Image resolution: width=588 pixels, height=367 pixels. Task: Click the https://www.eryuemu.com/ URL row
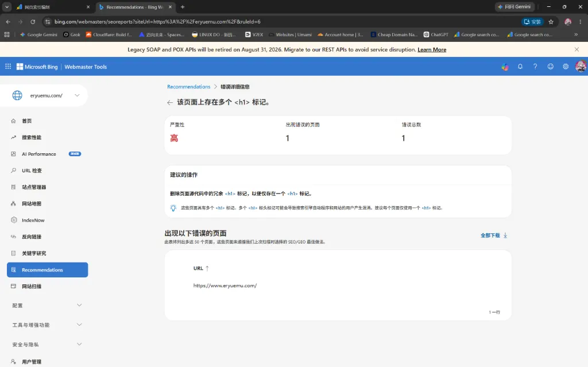tap(225, 285)
